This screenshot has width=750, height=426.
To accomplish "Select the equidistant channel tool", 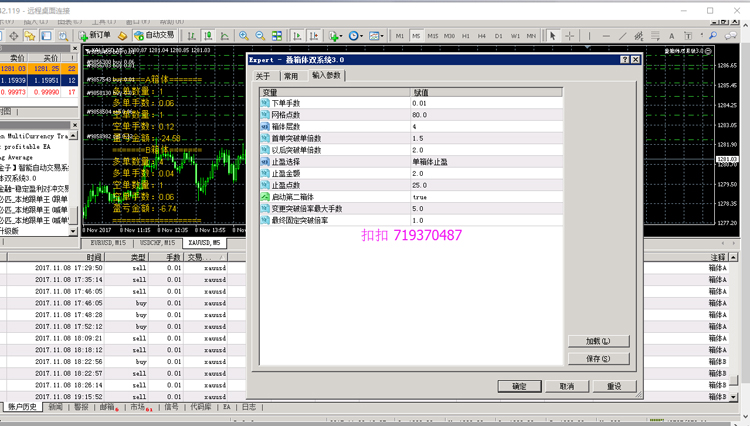I will click(639, 36).
